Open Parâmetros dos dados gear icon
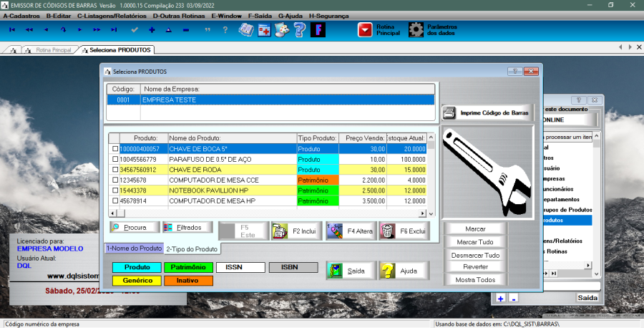Screen dimensions: 644x328 tap(416, 29)
